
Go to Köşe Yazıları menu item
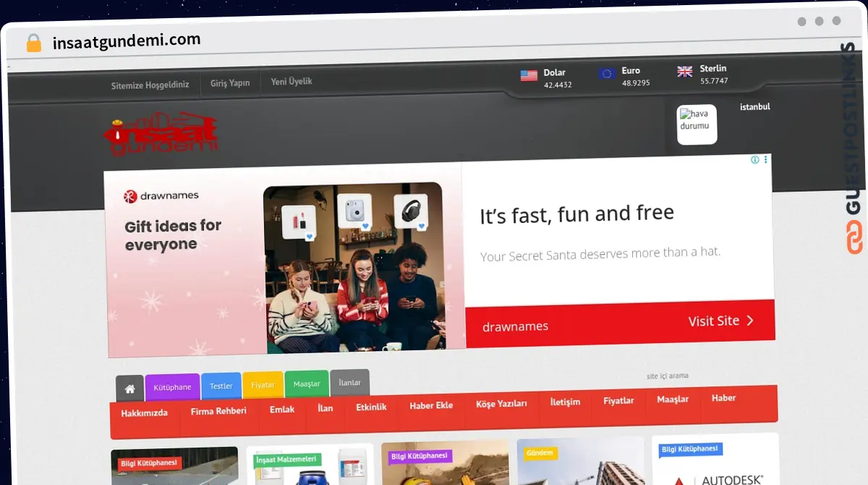(x=501, y=404)
